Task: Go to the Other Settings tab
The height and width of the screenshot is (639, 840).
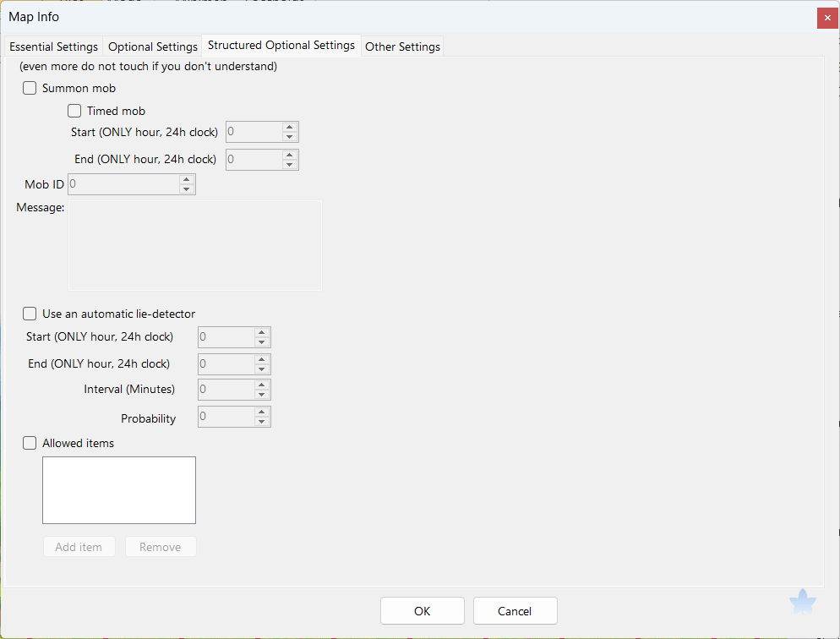Action: tap(402, 46)
